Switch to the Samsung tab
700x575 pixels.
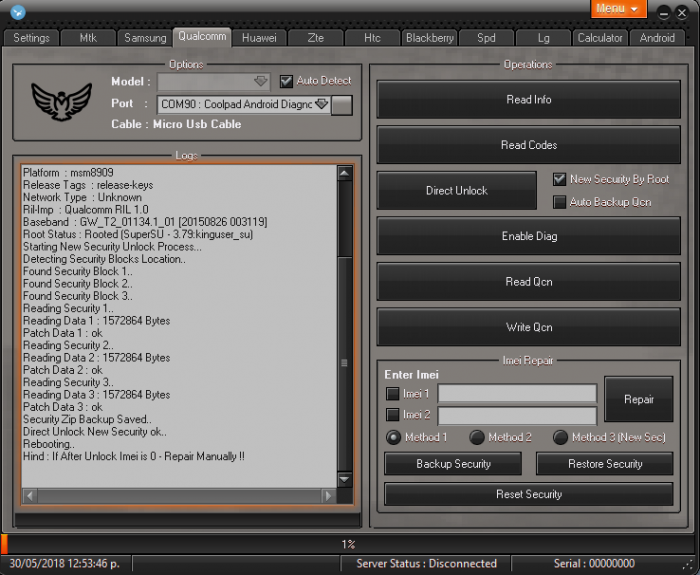145,38
